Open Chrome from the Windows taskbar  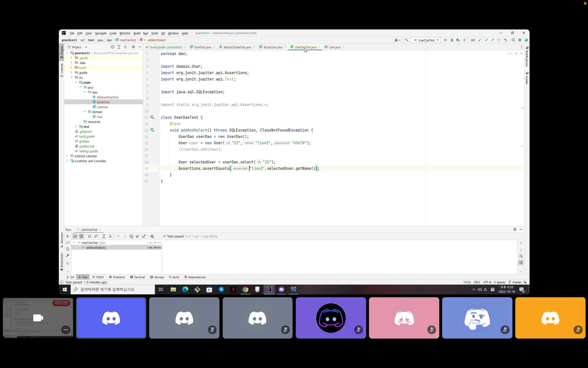(245, 290)
